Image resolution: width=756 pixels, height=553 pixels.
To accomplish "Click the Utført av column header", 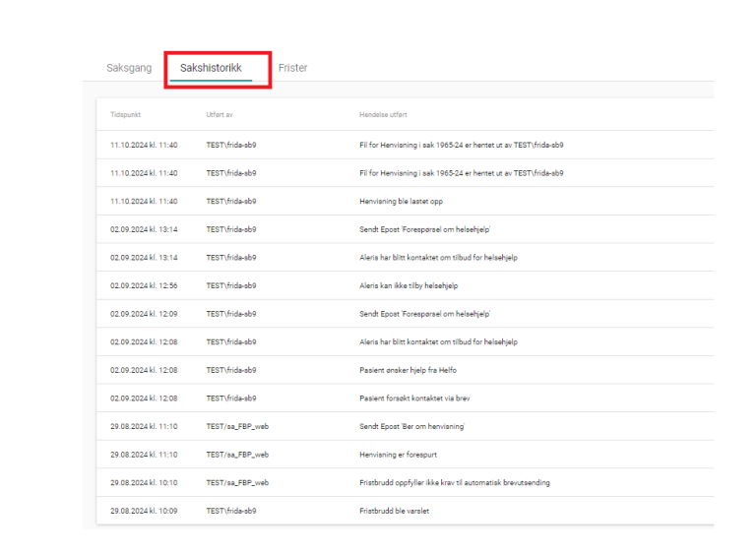I will (x=220, y=115).
